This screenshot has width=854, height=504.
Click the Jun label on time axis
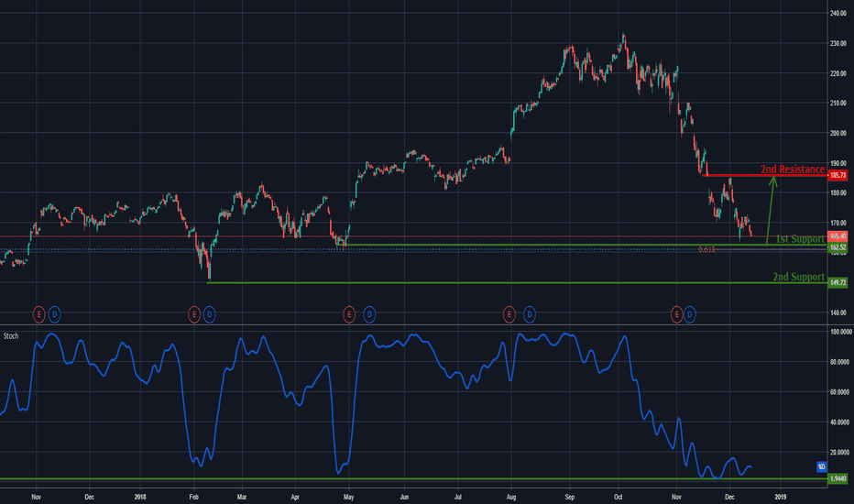click(404, 497)
